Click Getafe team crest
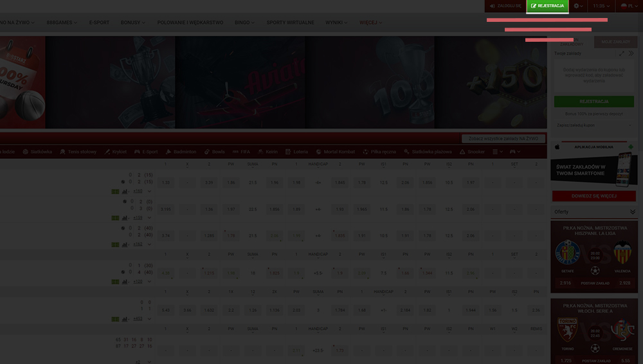643x364 pixels. coord(568,252)
